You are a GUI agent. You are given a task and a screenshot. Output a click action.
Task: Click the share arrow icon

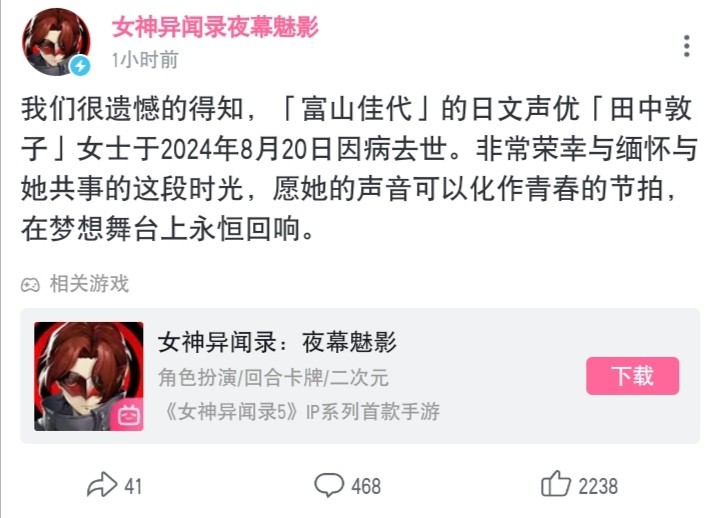(x=102, y=484)
